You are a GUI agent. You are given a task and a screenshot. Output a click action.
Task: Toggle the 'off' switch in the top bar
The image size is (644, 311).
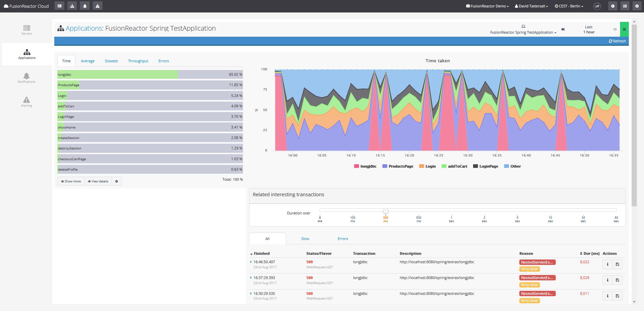pyautogui.click(x=596, y=6)
